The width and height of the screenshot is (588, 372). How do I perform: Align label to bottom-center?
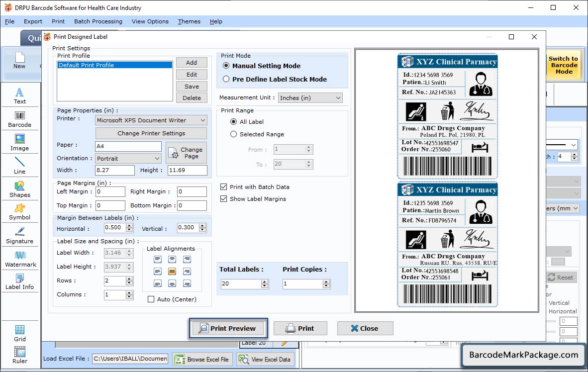coord(172,283)
